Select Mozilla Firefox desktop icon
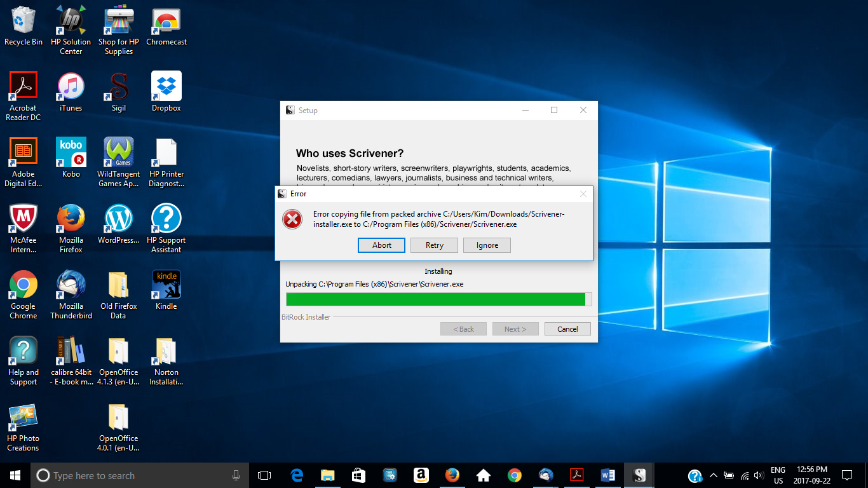The width and height of the screenshot is (868, 488). click(71, 229)
